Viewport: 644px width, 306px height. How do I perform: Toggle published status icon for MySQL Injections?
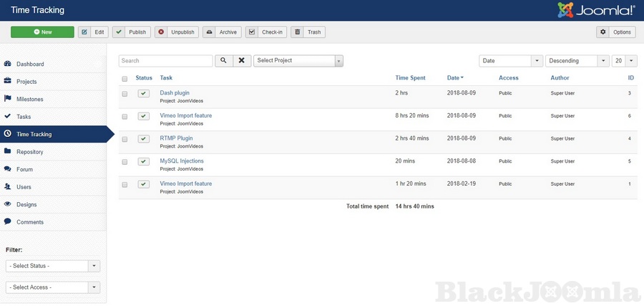coord(144,161)
